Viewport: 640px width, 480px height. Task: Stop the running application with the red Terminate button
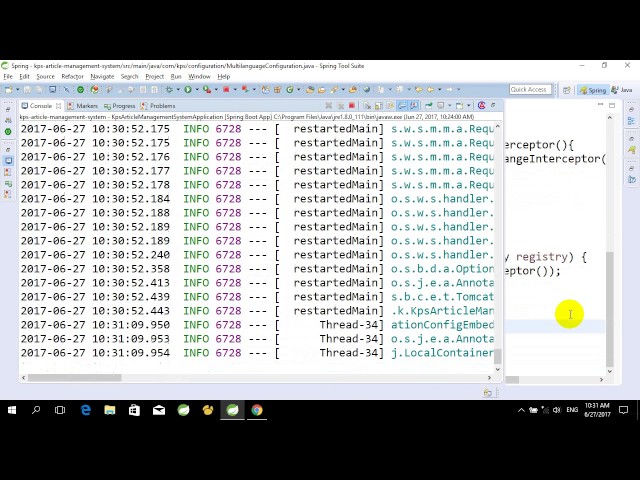click(351, 106)
